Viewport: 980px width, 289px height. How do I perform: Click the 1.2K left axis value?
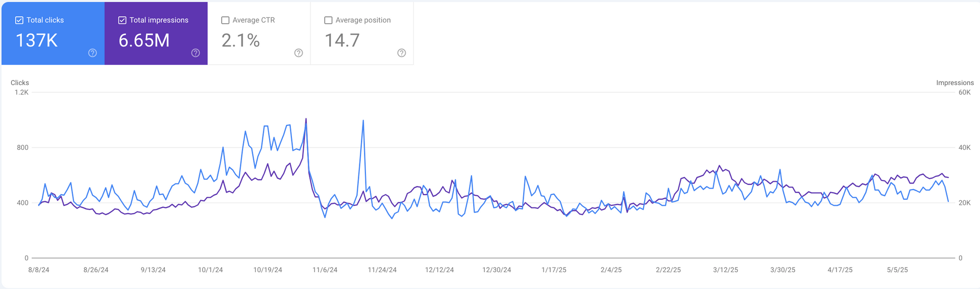pos(21,92)
